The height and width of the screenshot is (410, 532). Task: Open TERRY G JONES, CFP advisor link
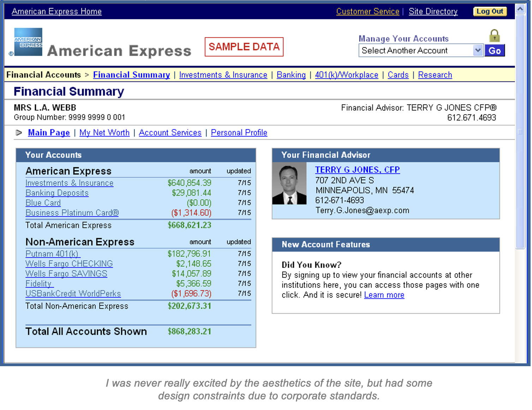(x=357, y=170)
